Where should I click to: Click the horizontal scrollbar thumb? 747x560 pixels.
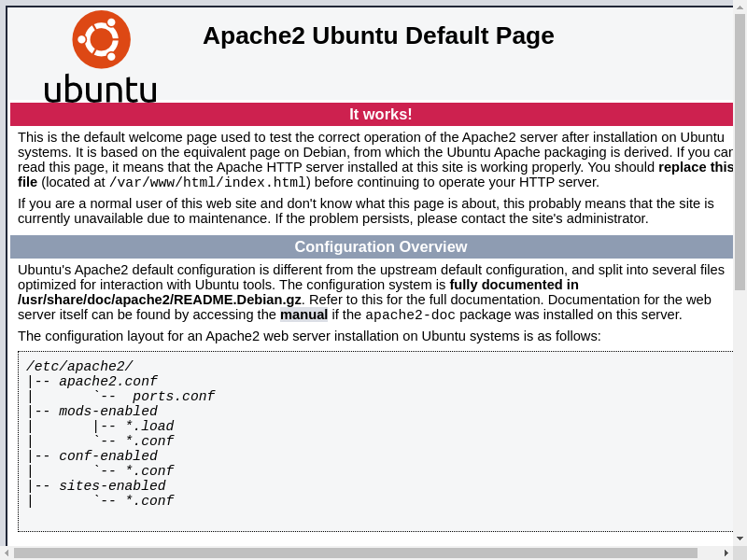[355, 553]
